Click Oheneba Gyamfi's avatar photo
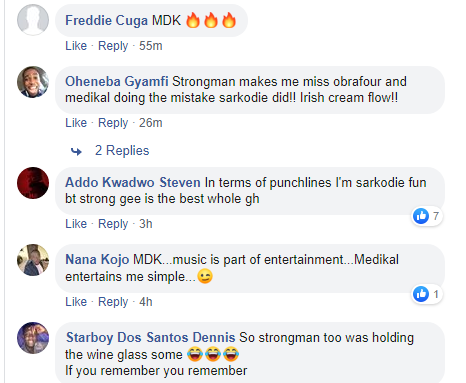 click(33, 82)
